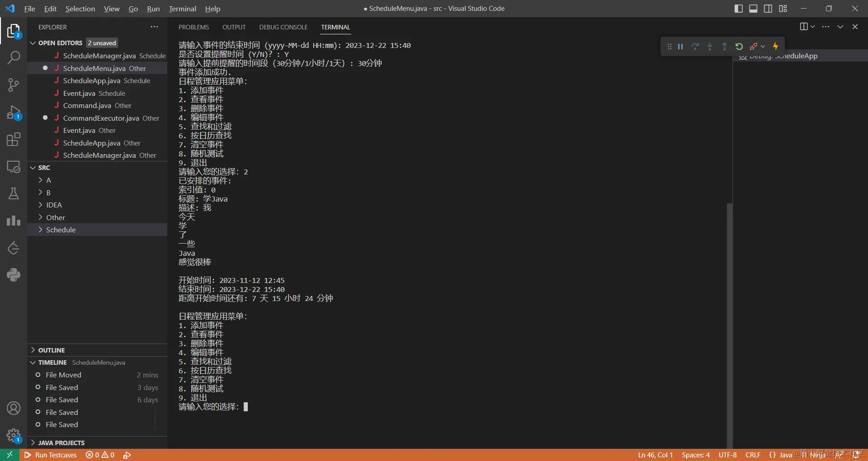Open the Manage gear icon
The height and width of the screenshot is (461, 868).
point(14,436)
